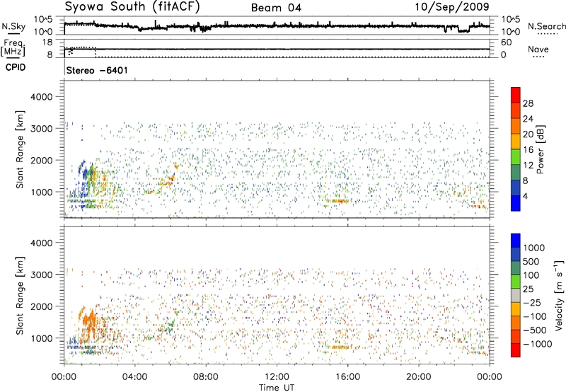This screenshot has height=392, width=566.
Task: Click the "12:00" time tick label
Action: coord(277,377)
